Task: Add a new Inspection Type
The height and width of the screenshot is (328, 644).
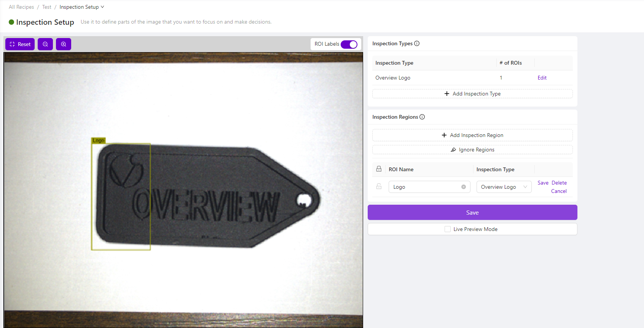Action: (472, 94)
